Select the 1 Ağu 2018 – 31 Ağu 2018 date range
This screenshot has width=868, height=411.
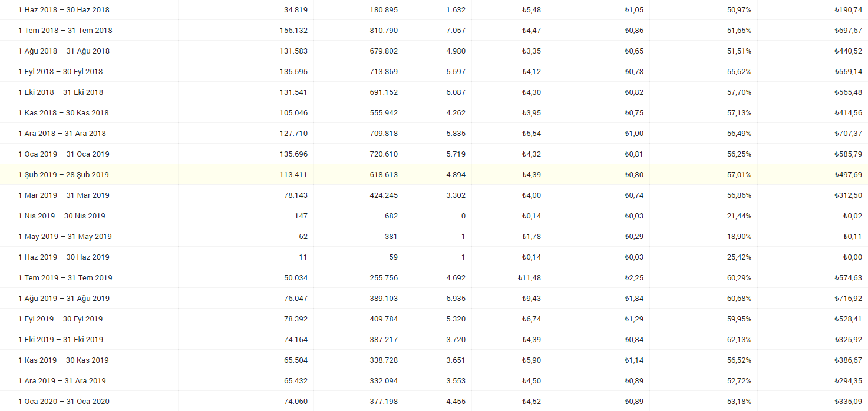pos(64,51)
